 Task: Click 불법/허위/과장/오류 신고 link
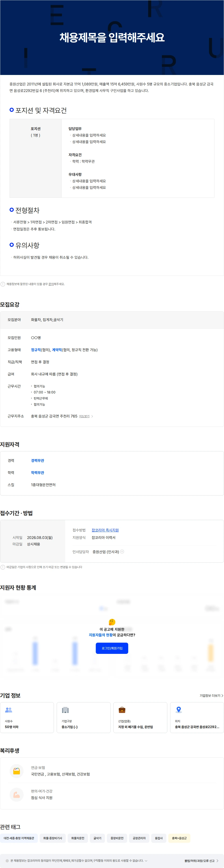[199, 861]
